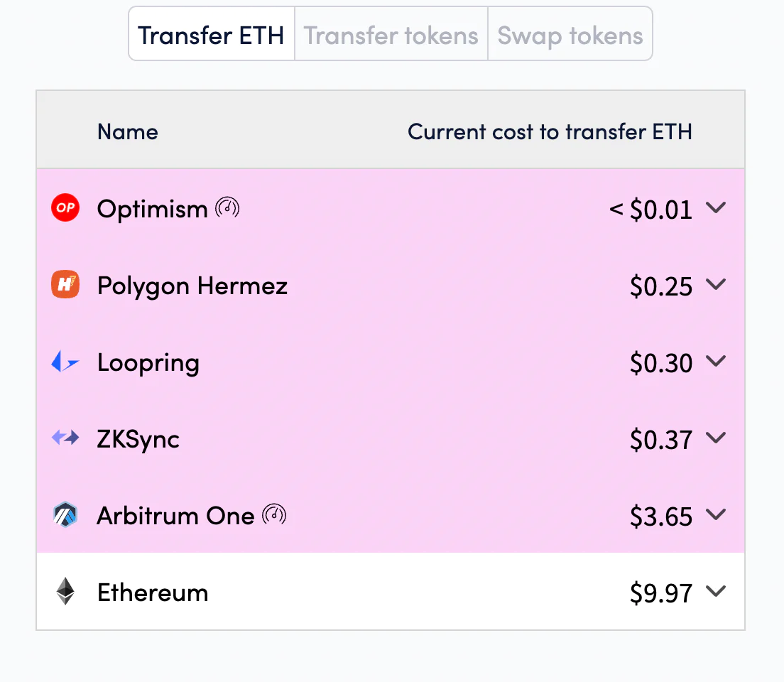The height and width of the screenshot is (682, 784).
Task: Expand the Ethereum row chevron
Action: [x=716, y=592]
